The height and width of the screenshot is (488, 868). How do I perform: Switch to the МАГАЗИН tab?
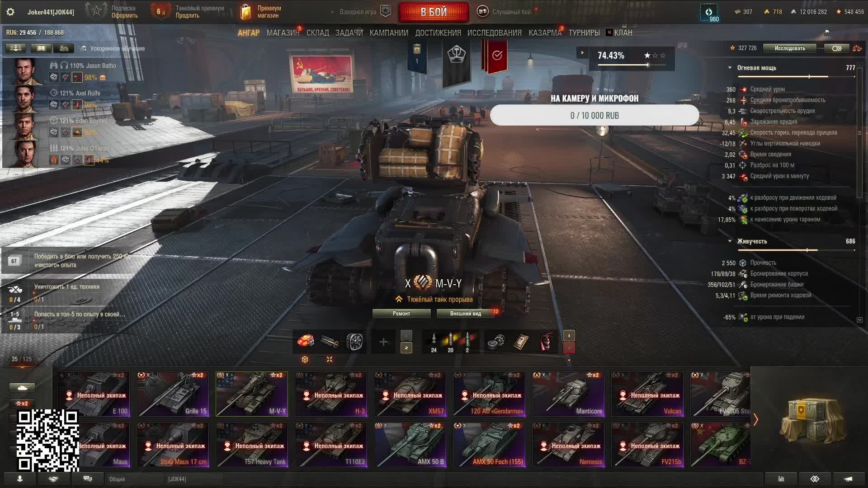[x=283, y=33]
